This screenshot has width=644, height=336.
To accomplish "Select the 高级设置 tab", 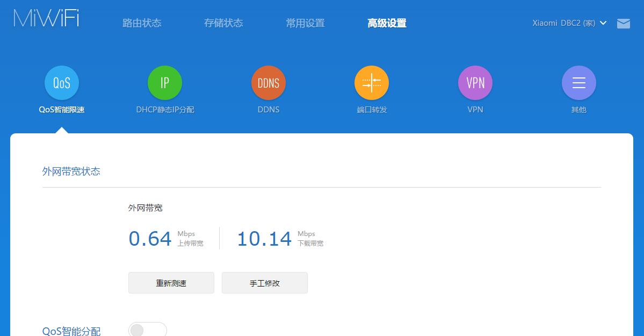I will coord(387,23).
